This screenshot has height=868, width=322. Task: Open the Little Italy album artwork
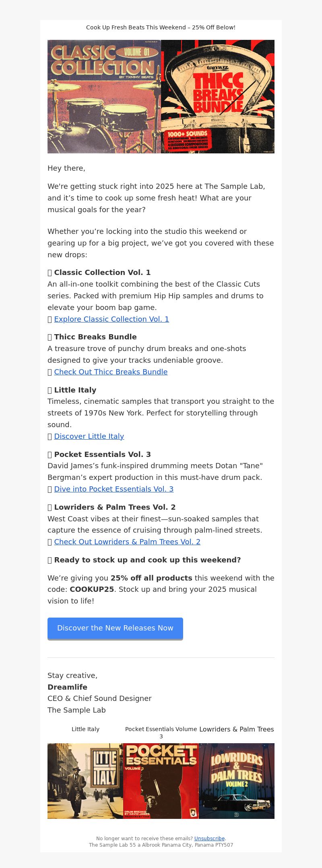pyautogui.click(x=85, y=781)
